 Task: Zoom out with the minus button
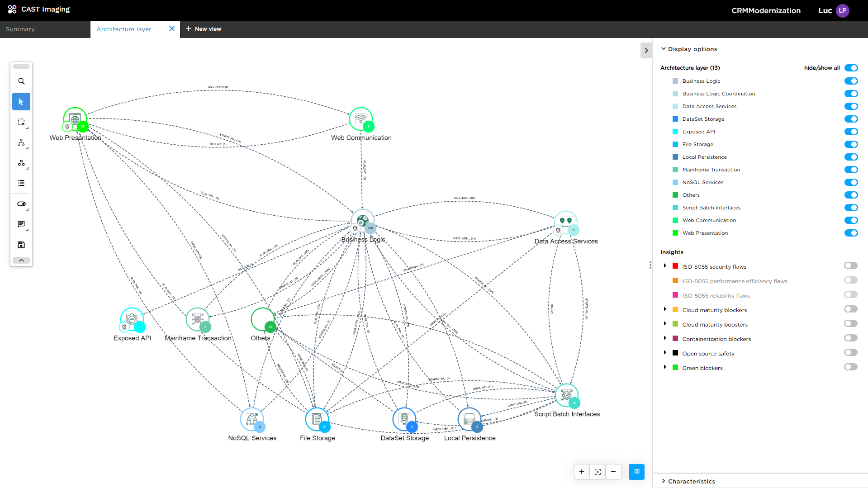click(x=613, y=472)
